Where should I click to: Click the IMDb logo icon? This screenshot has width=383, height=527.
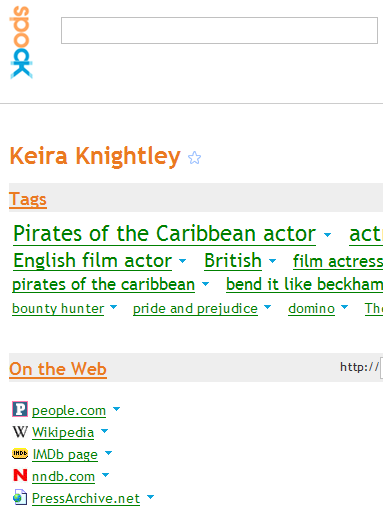tap(20, 453)
